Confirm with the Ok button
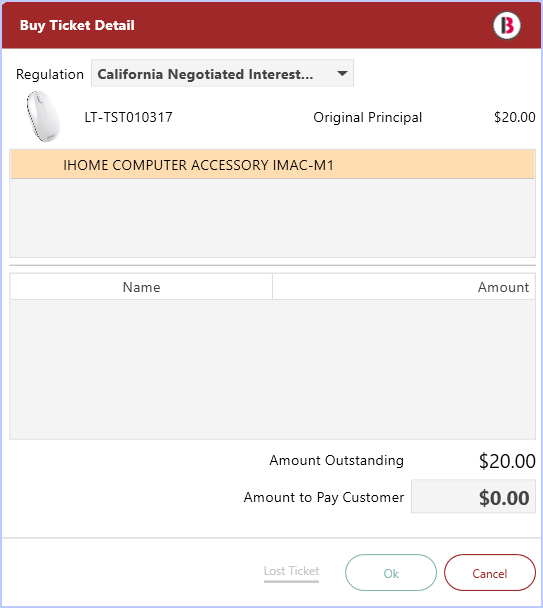Screen dimensions: 543x608 [391, 573]
